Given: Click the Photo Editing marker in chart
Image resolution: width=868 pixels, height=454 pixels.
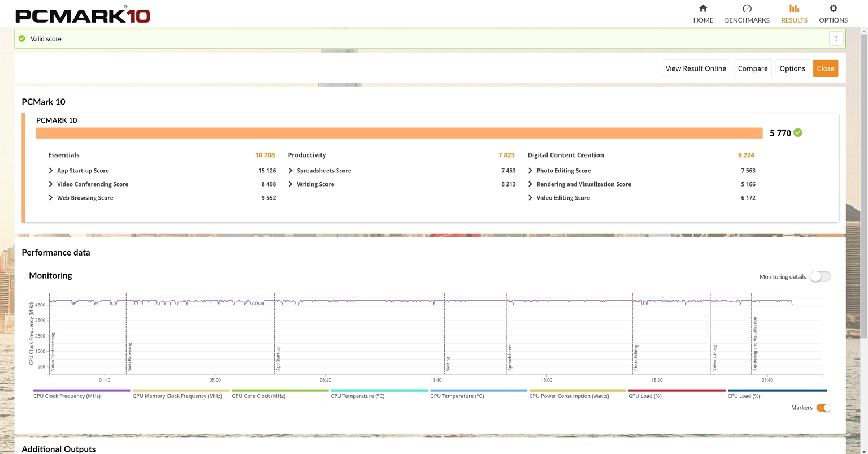Looking at the screenshot, I should pos(636,357).
